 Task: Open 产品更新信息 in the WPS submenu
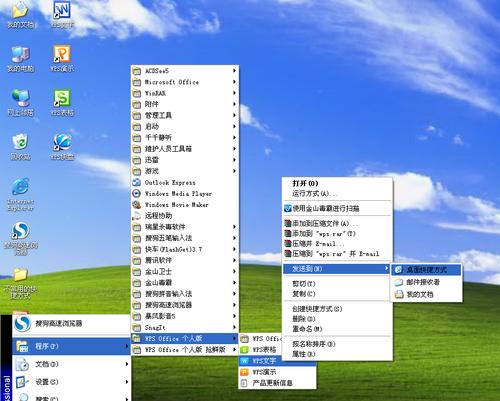click(277, 383)
